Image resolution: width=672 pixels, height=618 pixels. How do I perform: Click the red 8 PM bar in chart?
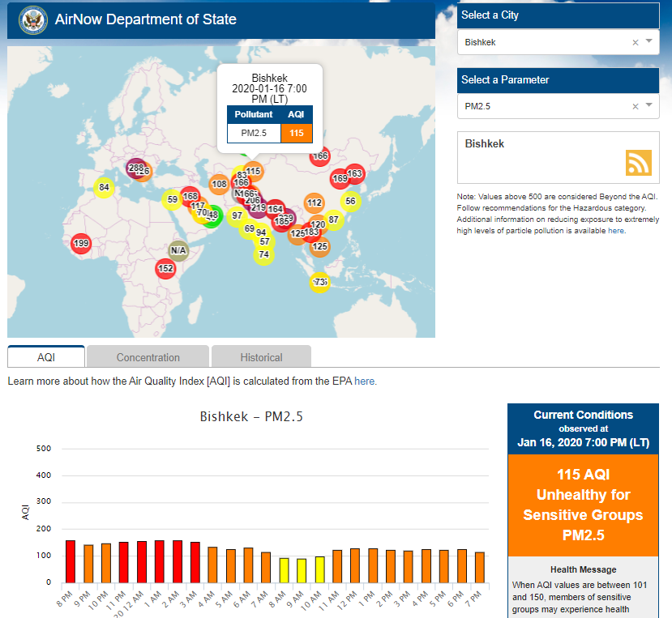coord(70,561)
